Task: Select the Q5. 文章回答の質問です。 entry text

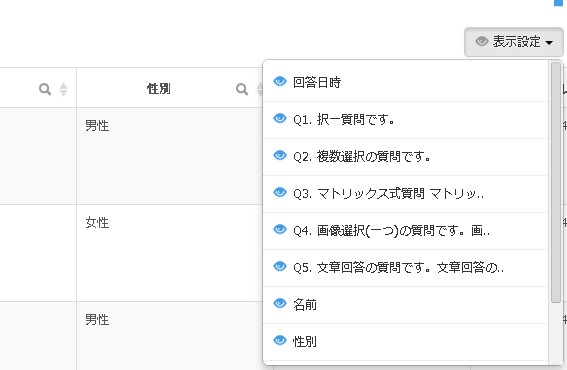Action: click(398, 268)
